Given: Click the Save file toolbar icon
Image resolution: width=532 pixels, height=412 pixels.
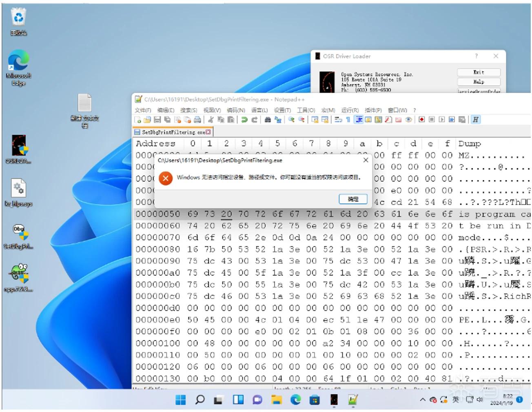Looking at the screenshot, I should point(157,120).
